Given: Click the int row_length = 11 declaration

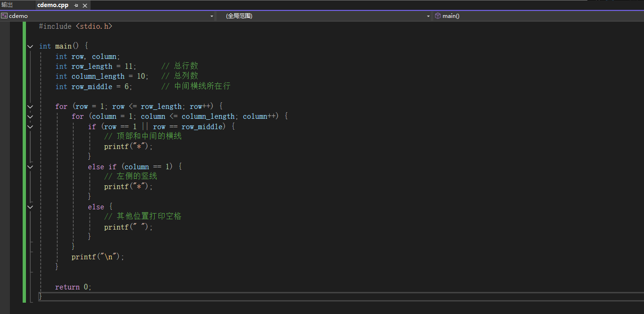Looking at the screenshot, I should click(96, 66).
